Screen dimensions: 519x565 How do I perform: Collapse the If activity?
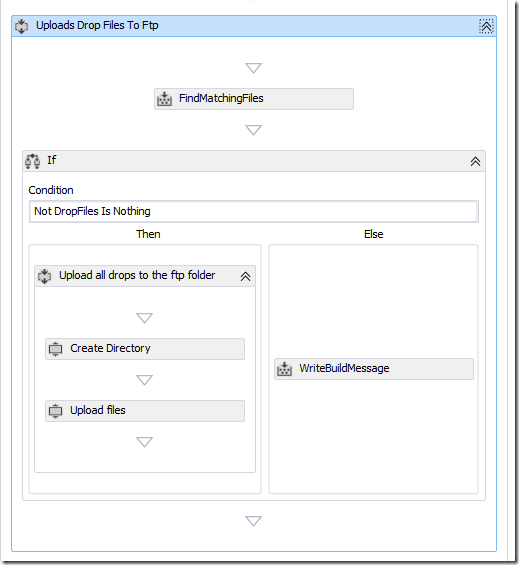pyautogui.click(x=475, y=161)
